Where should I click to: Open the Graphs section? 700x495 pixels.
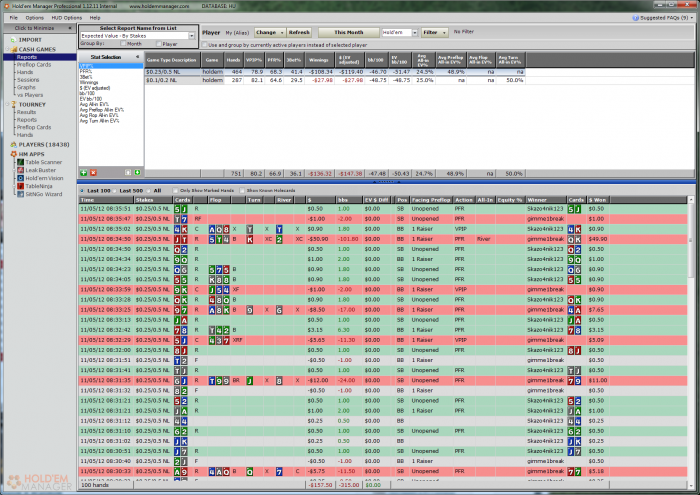click(26, 87)
